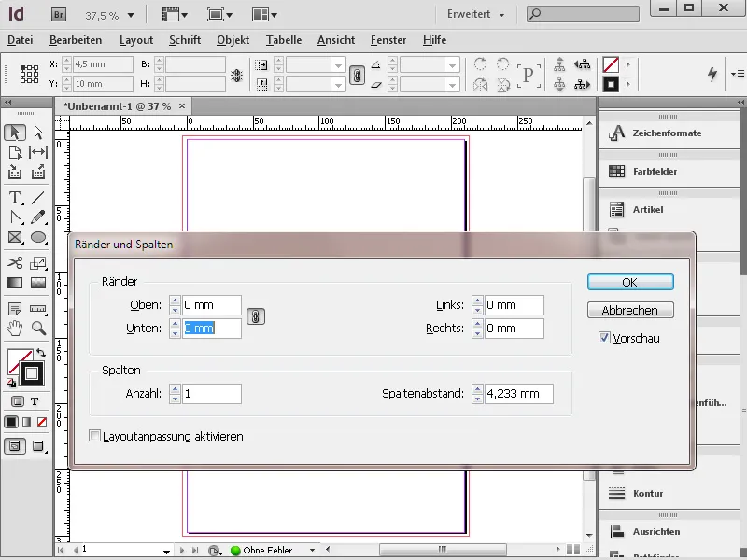
Task: Open the Bearbeiten menu
Action: (76, 40)
